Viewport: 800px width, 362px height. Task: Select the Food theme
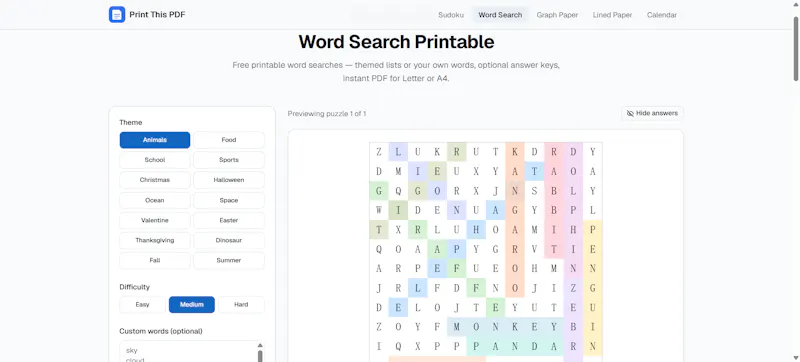pyautogui.click(x=229, y=140)
